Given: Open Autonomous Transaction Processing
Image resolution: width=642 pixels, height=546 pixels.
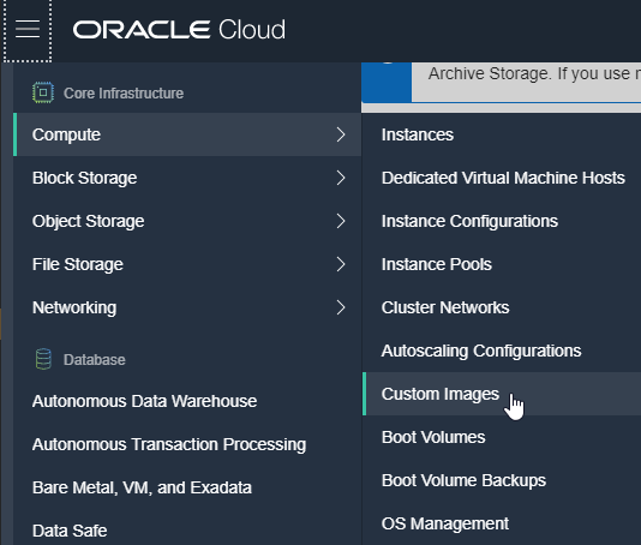Looking at the screenshot, I should tap(169, 444).
